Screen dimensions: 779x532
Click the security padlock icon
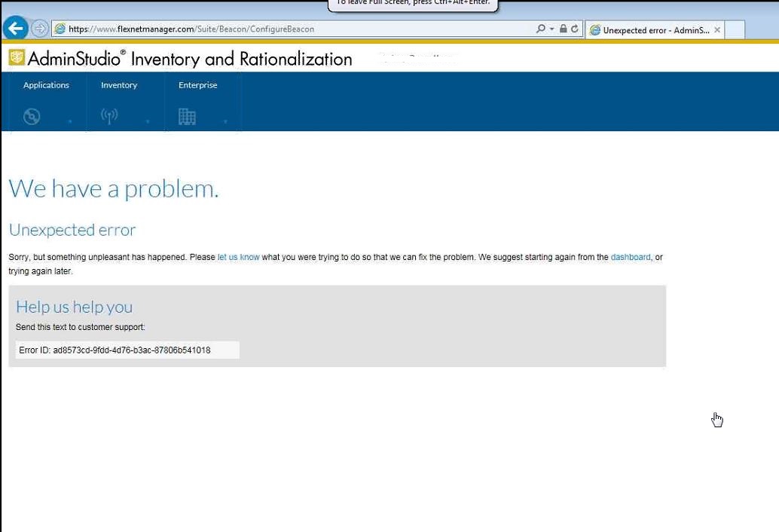563,29
